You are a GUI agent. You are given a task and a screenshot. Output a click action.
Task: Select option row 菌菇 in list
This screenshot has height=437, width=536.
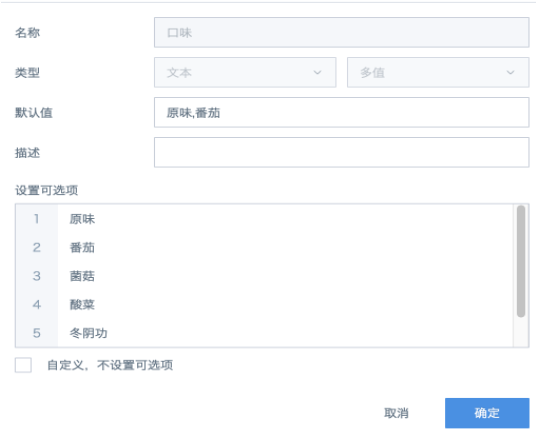(x=285, y=276)
